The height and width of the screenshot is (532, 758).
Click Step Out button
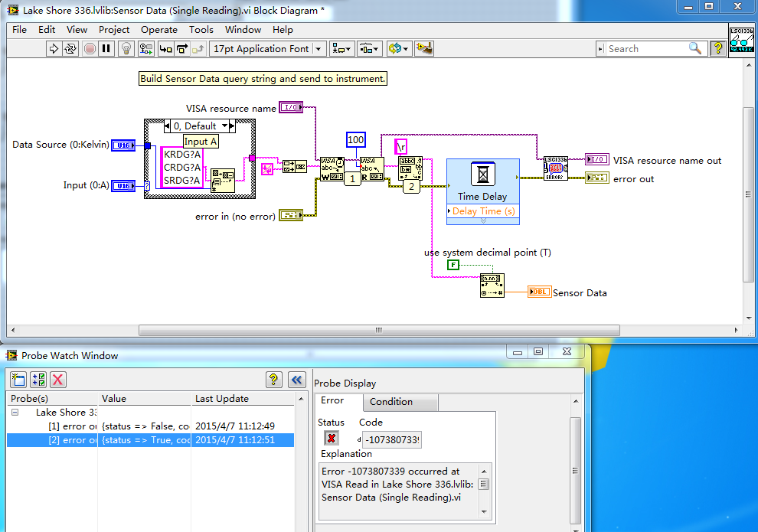point(198,49)
